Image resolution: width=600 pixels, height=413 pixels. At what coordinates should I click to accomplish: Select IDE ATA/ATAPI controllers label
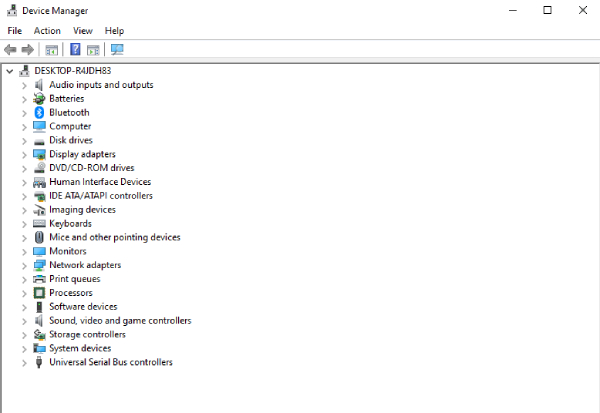pyautogui.click(x=101, y=196)
